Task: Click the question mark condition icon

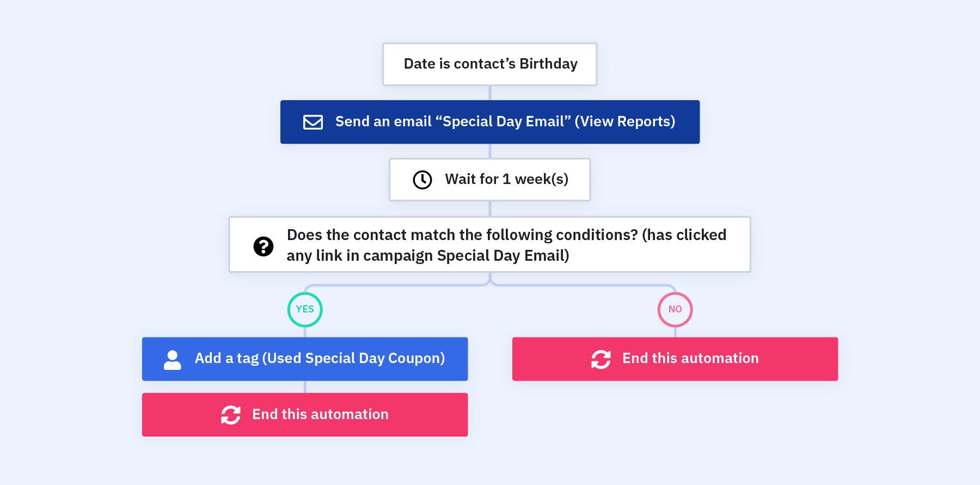Action: [x=264, y=246]
